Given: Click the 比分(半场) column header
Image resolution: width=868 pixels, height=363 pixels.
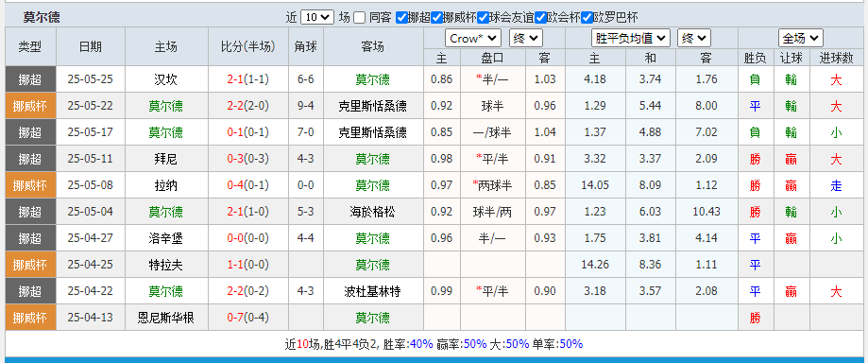Looking at the screenshot, I should coord(248,46).
